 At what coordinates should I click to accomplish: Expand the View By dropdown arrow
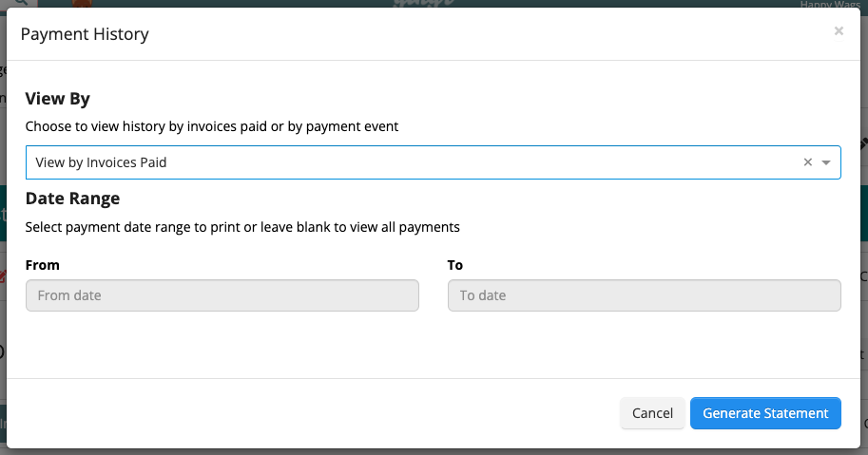(x=826, y=162)
